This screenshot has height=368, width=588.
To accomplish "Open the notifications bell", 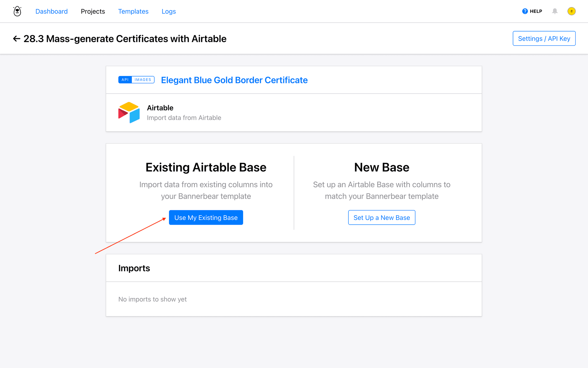I will [555, 11].
